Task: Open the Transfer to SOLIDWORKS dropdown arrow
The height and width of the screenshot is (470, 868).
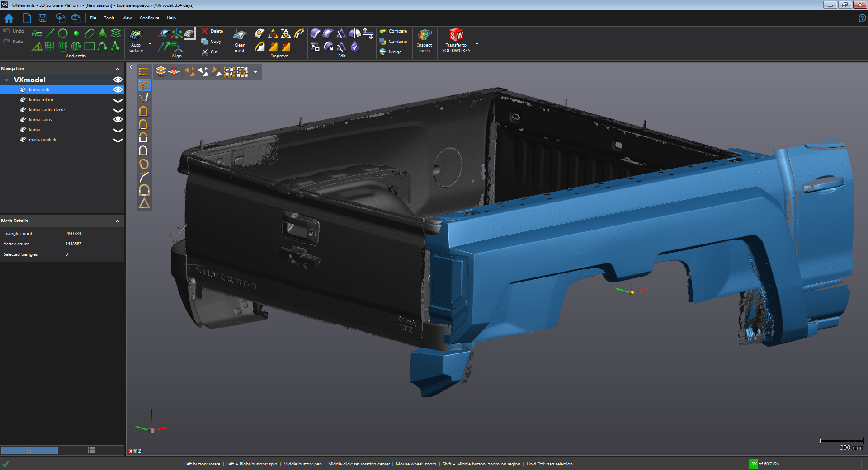Action: point(477,44)
